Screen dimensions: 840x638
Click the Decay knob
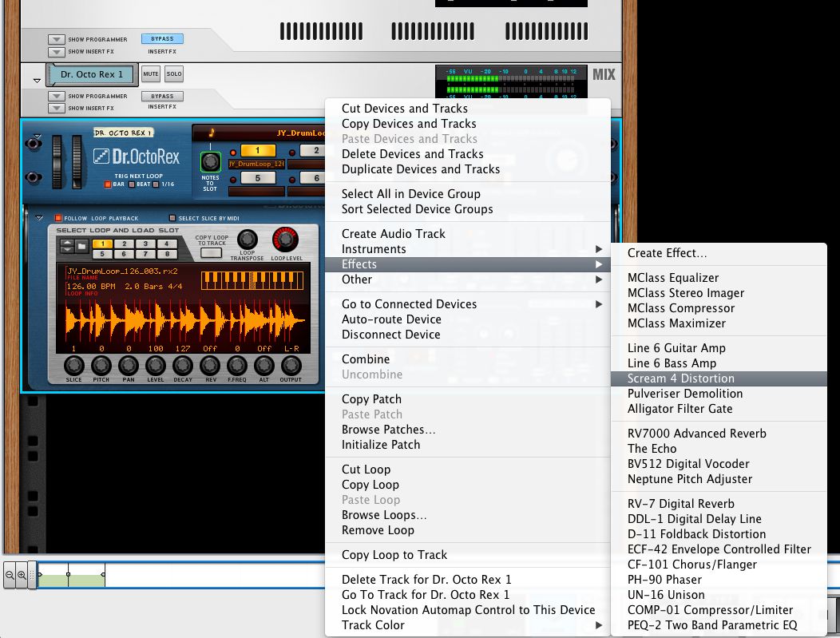183,366
